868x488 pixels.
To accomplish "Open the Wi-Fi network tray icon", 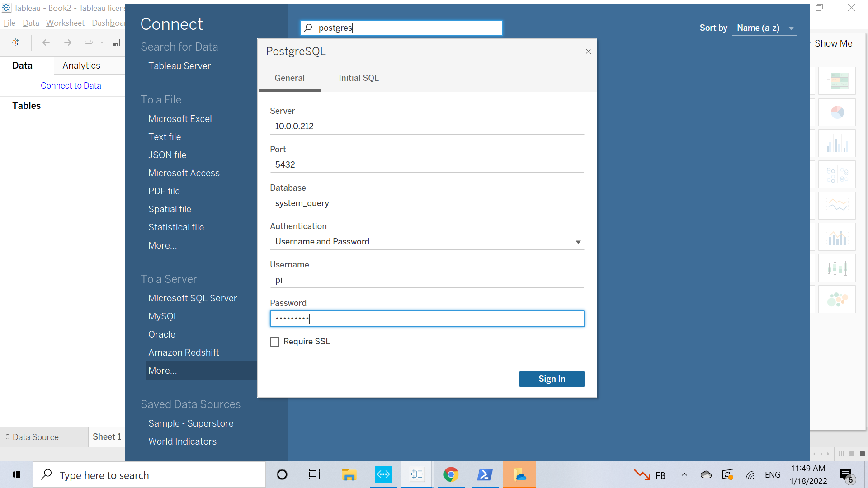I will click(x=750, y=475).
